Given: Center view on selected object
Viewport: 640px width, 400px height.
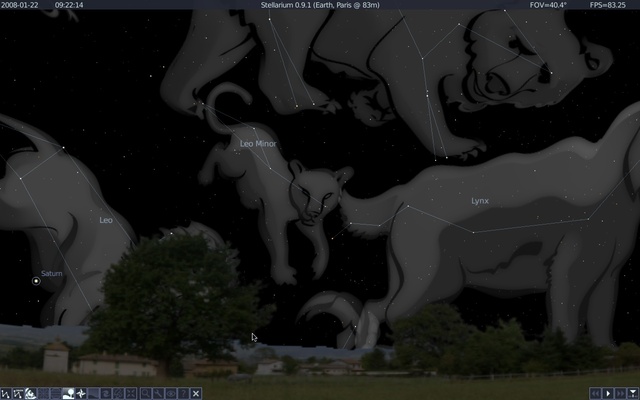Looking at the screenshot, I should (131, 393).
